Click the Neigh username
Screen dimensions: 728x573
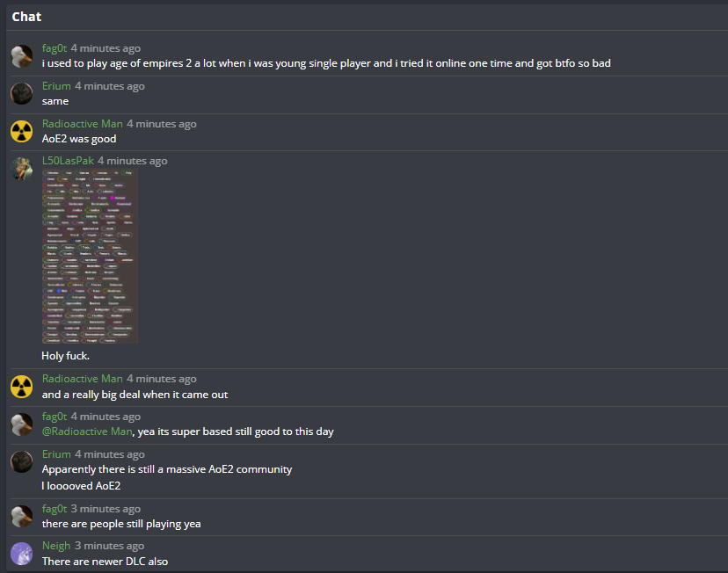click(56, 546)
